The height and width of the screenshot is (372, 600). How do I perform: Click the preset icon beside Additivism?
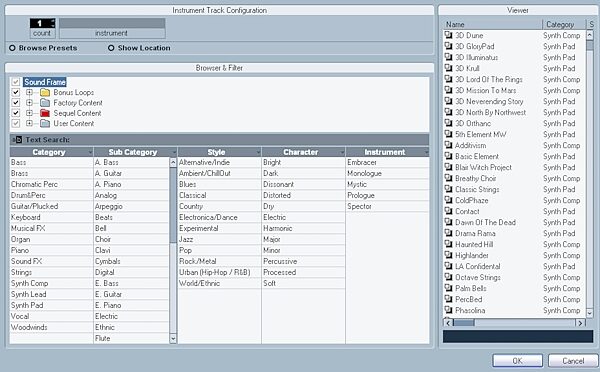448,145
